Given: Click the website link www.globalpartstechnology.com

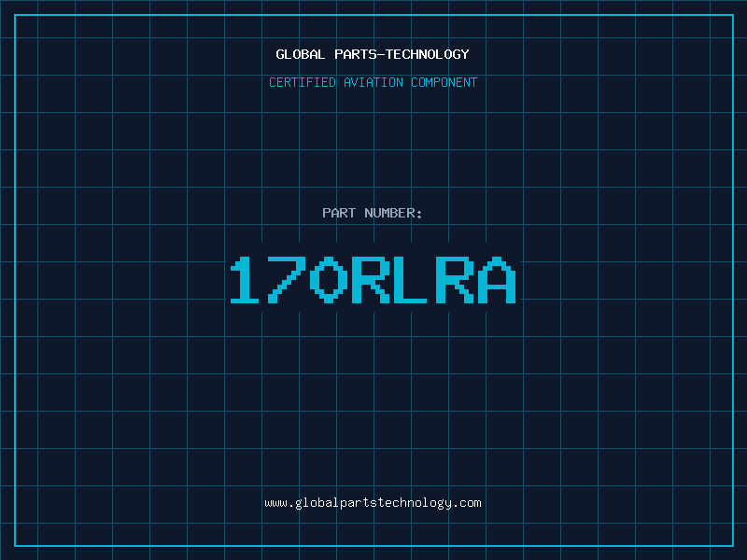Looking at the screenshot, I should coord(373,503).
